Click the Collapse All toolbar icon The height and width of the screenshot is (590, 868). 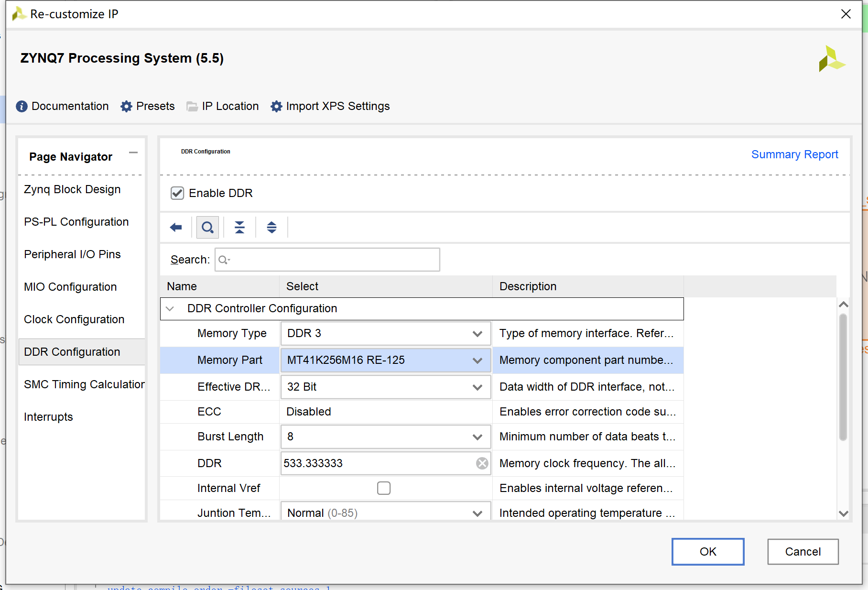(x=239, y=227)
